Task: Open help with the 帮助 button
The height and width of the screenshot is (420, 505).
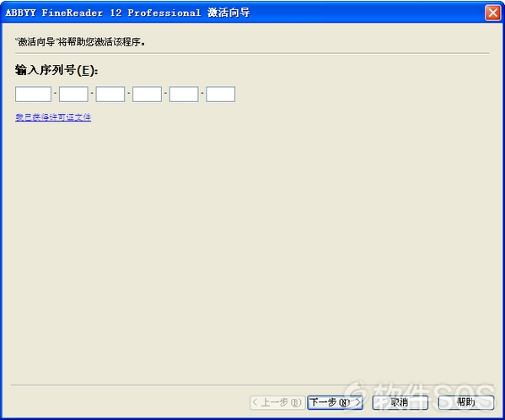Action: tap(465, 402)
